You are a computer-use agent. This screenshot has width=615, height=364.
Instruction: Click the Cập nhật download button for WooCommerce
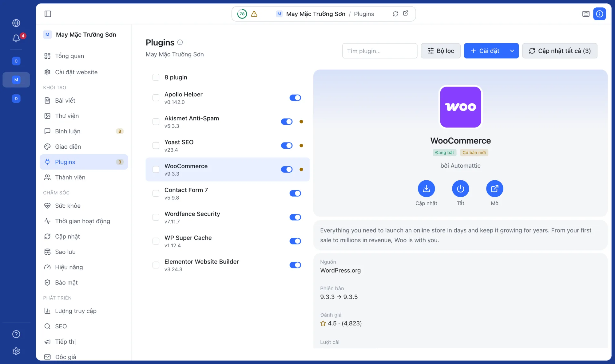pyautogui.click(x=426, y=189)
